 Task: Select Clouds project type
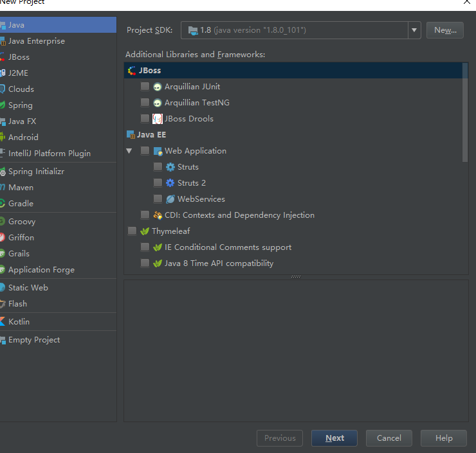coord(58,89)
